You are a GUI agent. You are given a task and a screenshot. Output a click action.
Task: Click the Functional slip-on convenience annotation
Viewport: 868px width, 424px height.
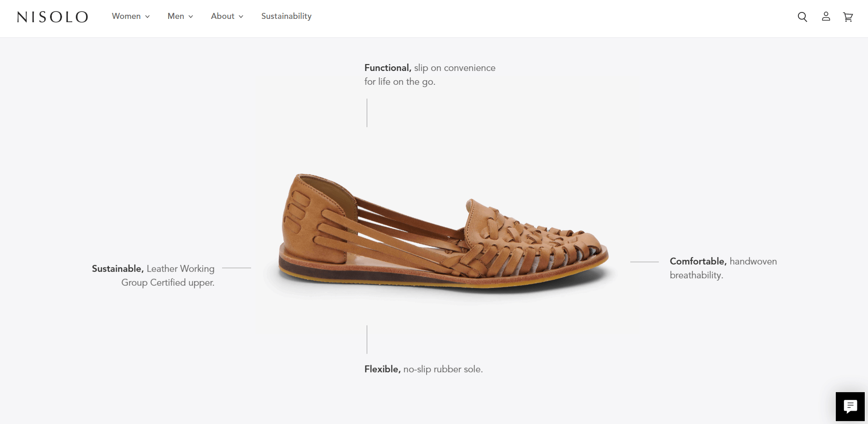[x=429, y=74]
